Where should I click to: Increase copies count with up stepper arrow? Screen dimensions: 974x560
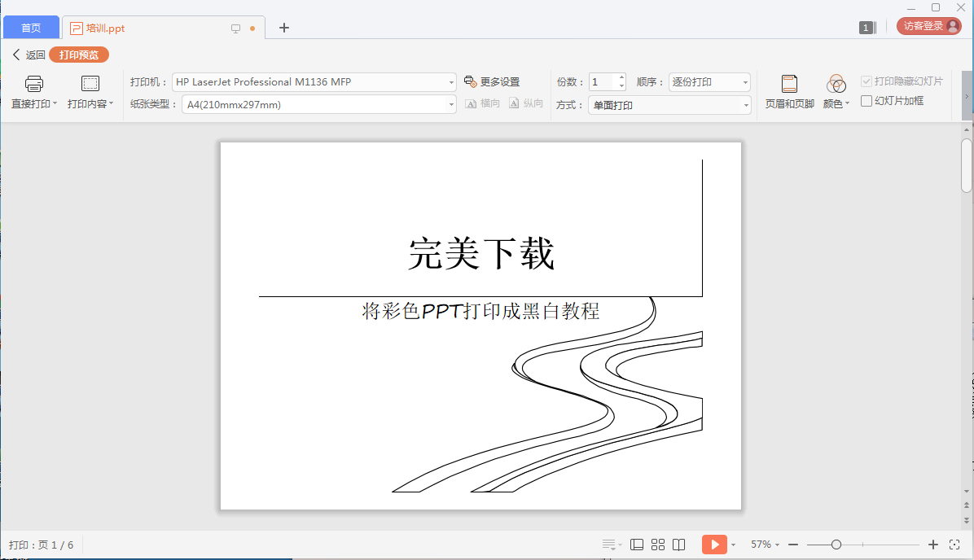tap(621, 78)
